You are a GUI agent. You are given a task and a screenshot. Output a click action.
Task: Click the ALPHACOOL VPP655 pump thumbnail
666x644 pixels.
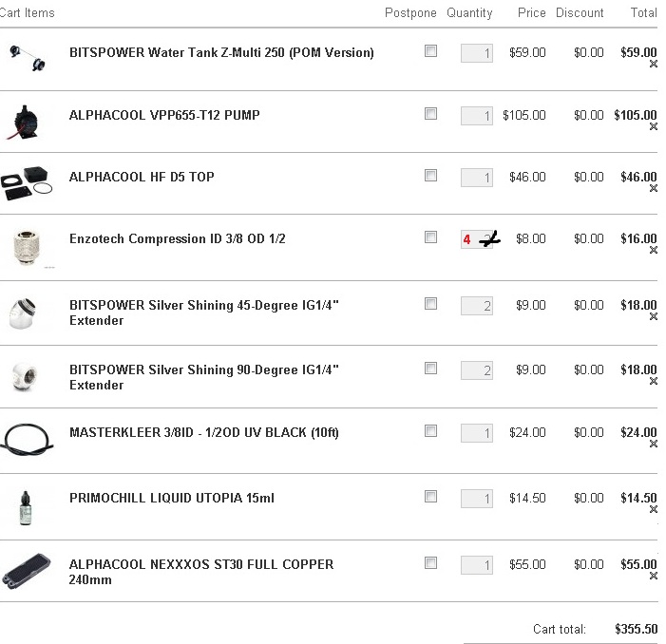pyautogui.click(x=24, y=123)
